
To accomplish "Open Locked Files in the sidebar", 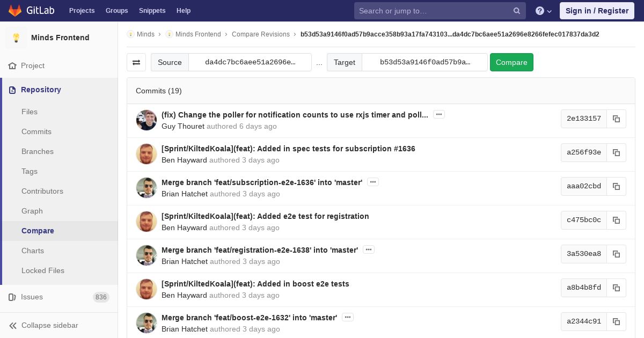I will click(x=43, y=270).
